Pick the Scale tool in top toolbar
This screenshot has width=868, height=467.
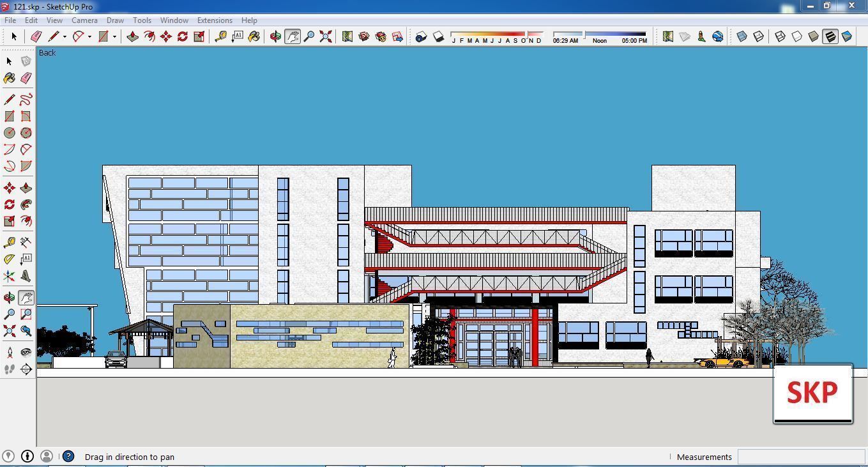[199, 36]
